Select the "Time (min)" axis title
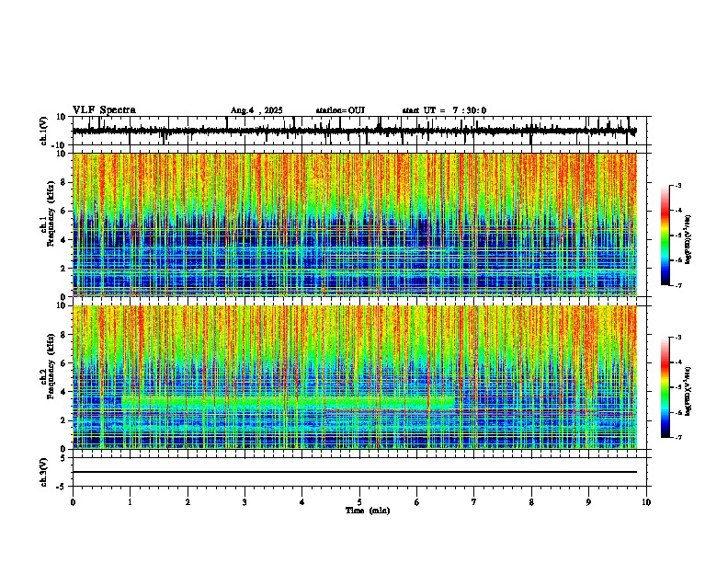The image size is (728, 563). pyautogui.click(x=368, y=511)
